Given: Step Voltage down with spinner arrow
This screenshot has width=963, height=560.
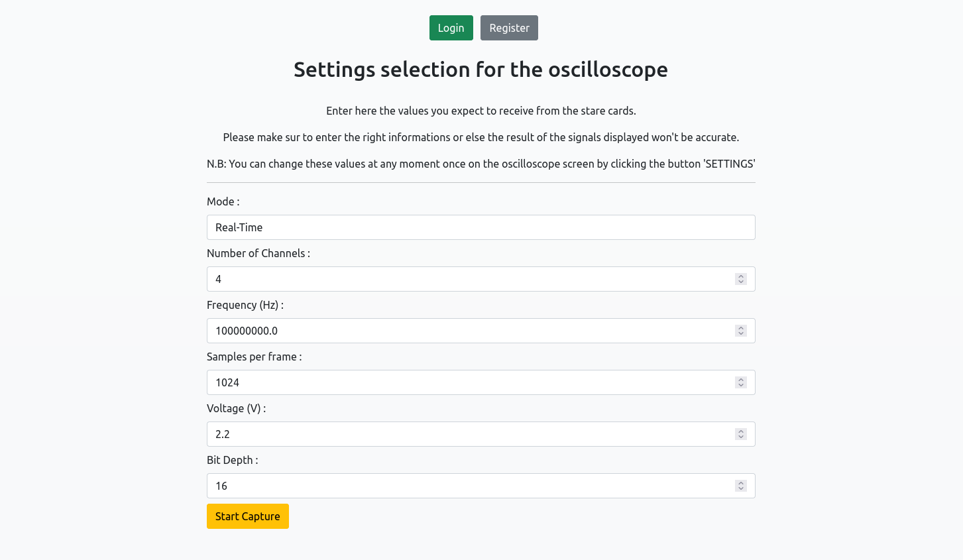Looking at the screenshot, I should [741, 437].
